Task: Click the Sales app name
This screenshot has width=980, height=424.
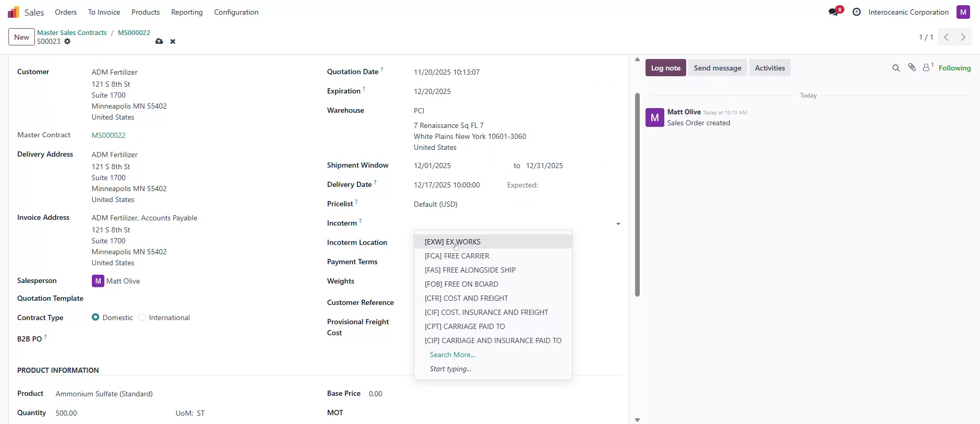Action: (x=34, y=12)
